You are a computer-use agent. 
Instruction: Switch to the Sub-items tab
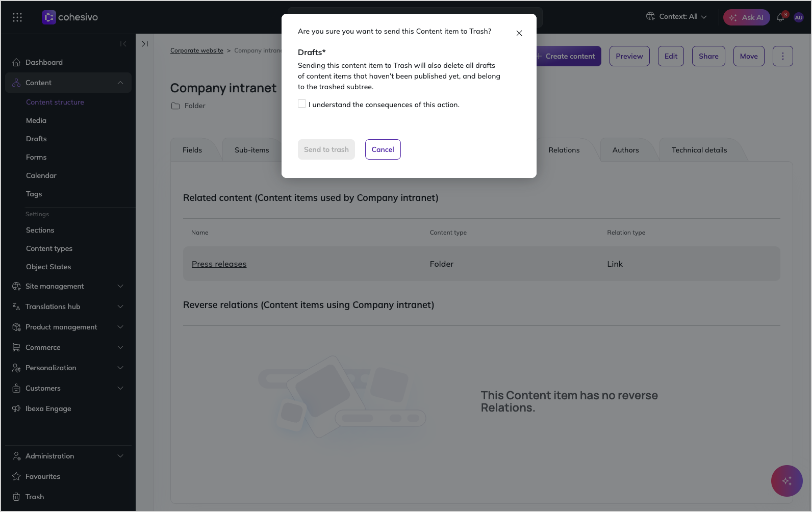[x=252, y=150]
